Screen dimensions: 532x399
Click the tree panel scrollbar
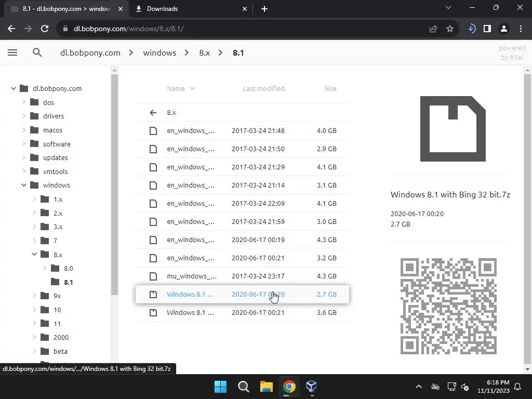[114, 184]
